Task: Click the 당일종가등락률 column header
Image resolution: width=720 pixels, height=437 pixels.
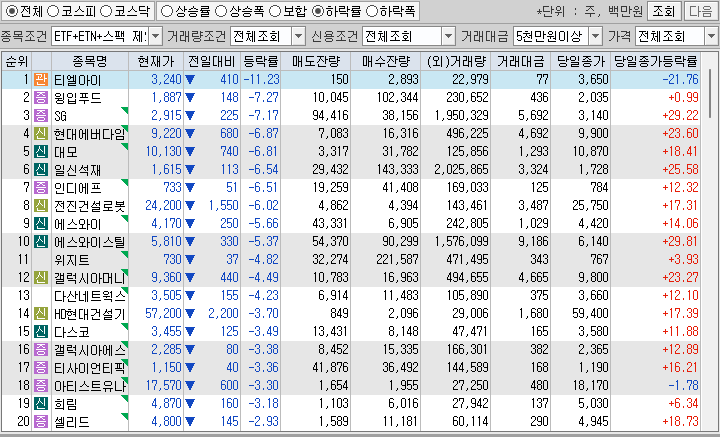Action: 656,61
